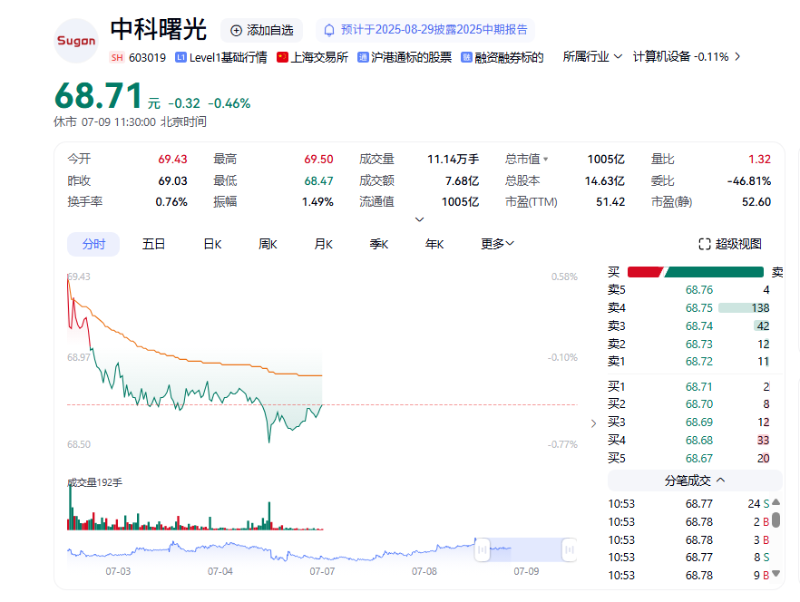Click the 买5 price 68.67
Viewport: 800px width, 602px height.
coord(699,459)
